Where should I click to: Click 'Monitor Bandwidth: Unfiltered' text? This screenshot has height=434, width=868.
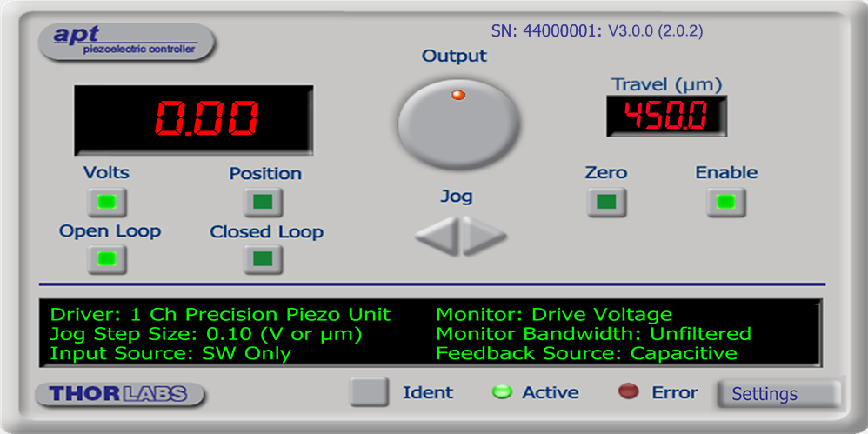(593, 334)
